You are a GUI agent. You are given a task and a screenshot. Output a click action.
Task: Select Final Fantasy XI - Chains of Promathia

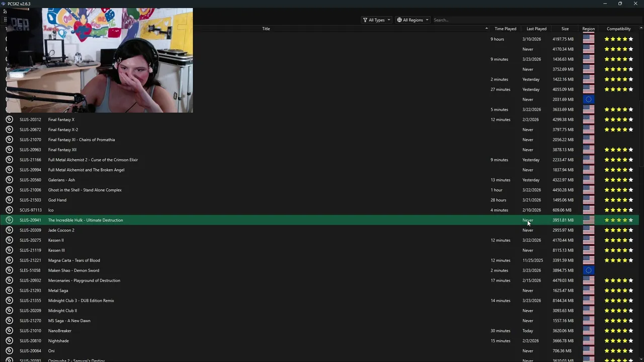82,140
